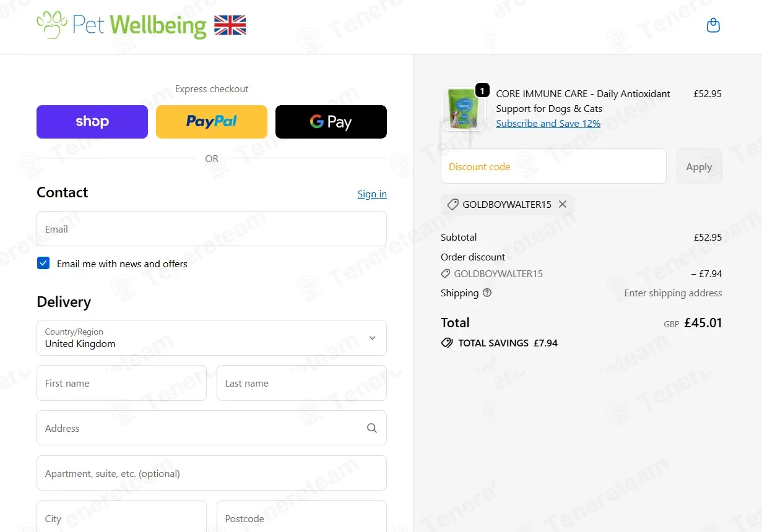Click Subscribe and Save 12% link
Viewport: 762px width, 532px height.
[x=548, y=123]
